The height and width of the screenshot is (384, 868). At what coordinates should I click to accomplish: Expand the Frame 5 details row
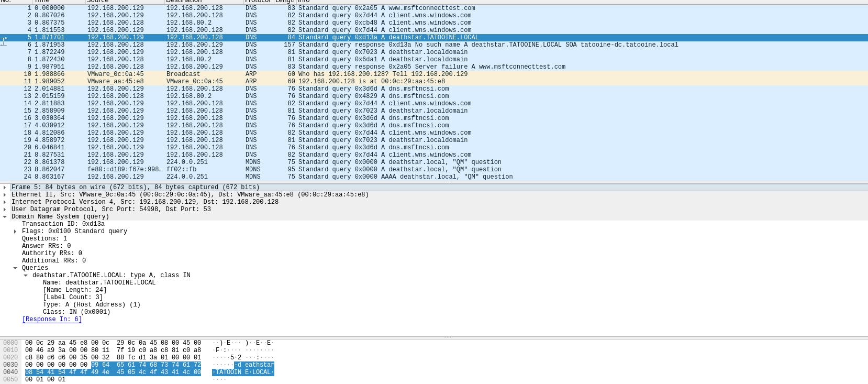tap(5, 188)
